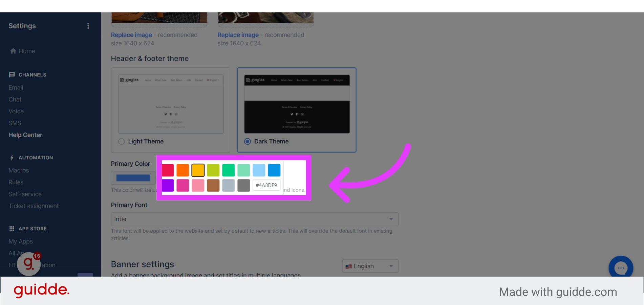Screen dimensions: 644x305
Task: Click the guidde avatar badge with 16
Action: tap(29, 263)
